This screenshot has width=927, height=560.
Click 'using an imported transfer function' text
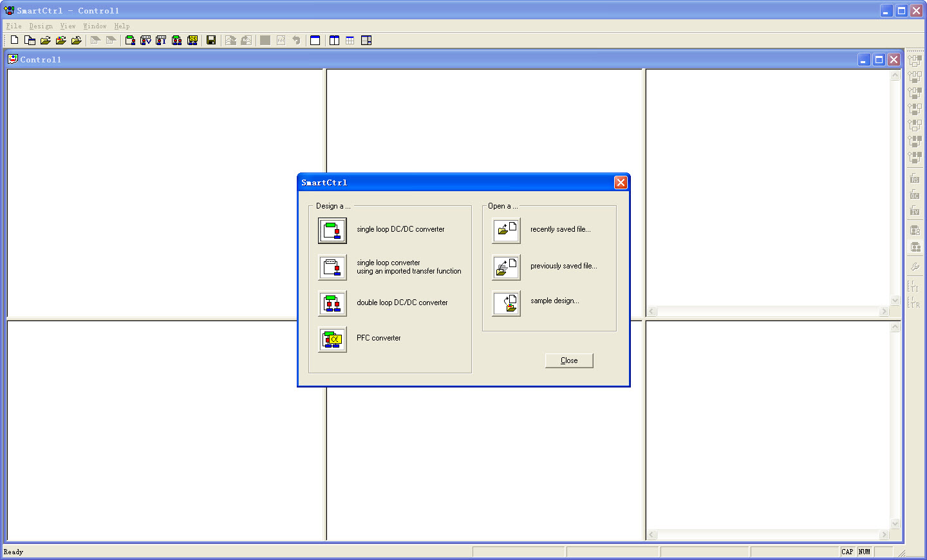click(x=409, y=272)
